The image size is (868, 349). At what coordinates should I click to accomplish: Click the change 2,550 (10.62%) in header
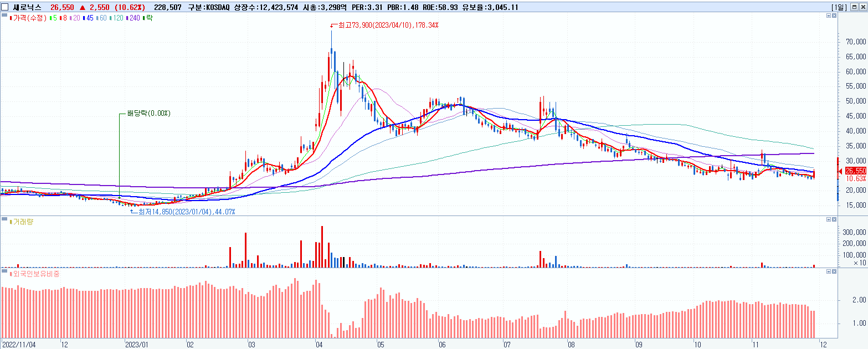click(x=112, y=7)
